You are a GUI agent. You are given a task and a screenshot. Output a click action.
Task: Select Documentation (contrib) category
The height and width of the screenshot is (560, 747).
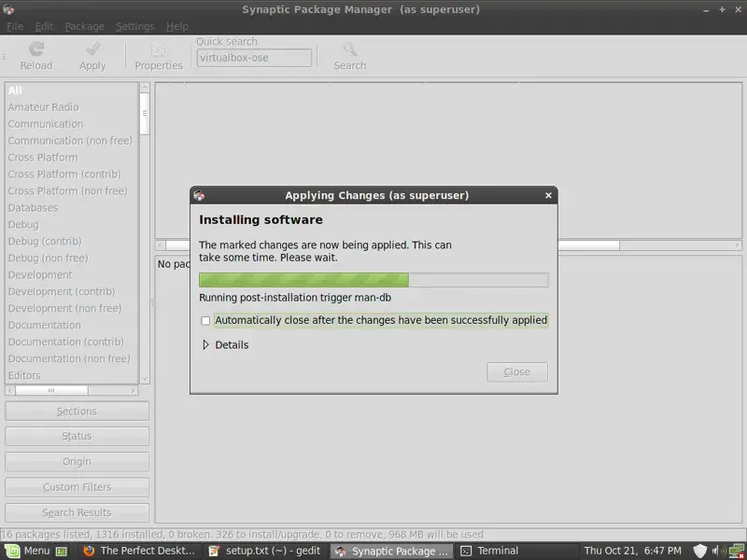[x=72, y=342]
